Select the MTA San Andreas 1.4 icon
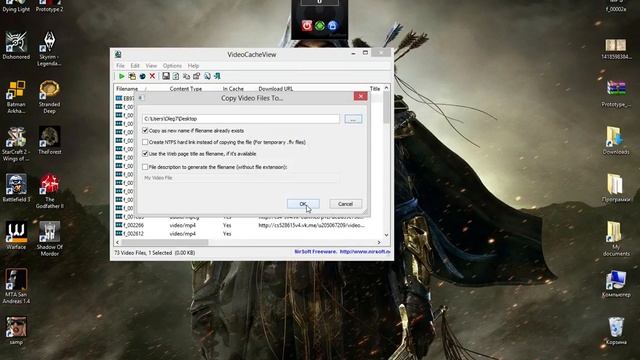 click(16, 286)
